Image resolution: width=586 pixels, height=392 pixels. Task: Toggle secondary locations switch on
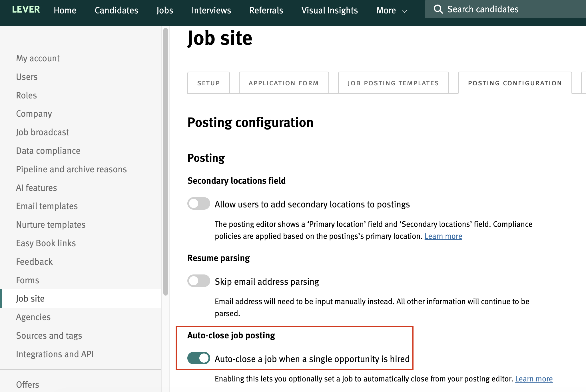199,204
